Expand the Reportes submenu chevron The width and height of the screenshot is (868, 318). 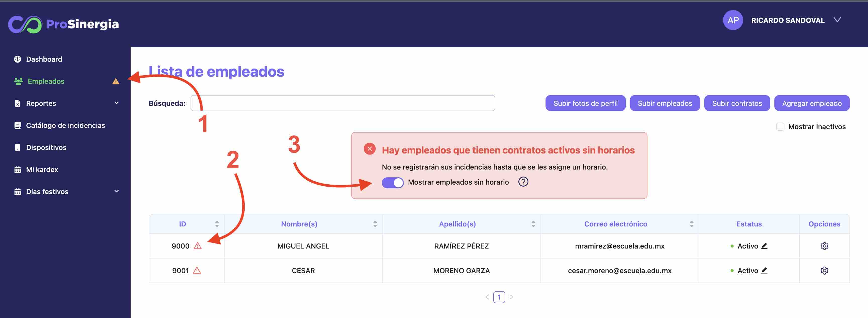[117, 103]
